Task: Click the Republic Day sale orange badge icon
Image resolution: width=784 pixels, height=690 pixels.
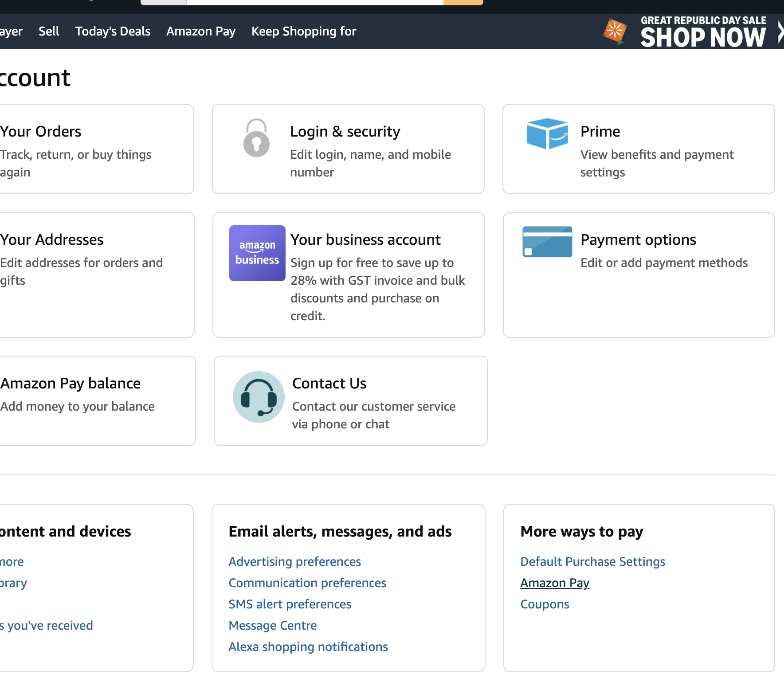Action: pos(615,31)
